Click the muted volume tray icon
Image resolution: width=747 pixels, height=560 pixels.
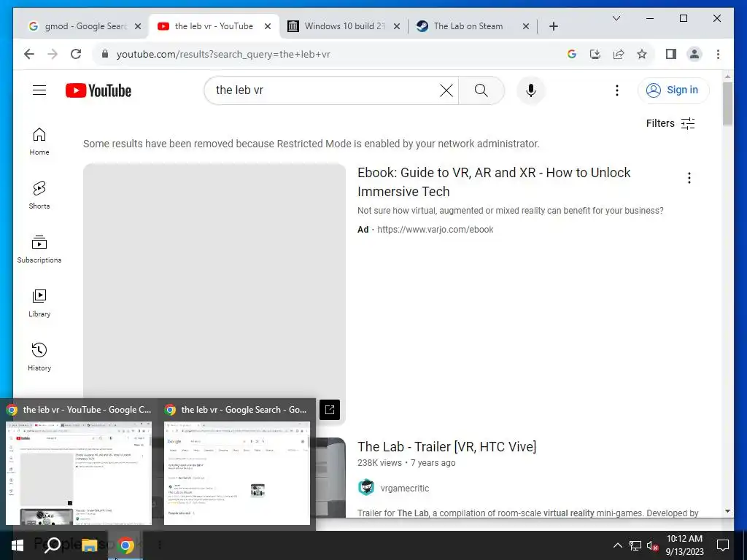653,545
